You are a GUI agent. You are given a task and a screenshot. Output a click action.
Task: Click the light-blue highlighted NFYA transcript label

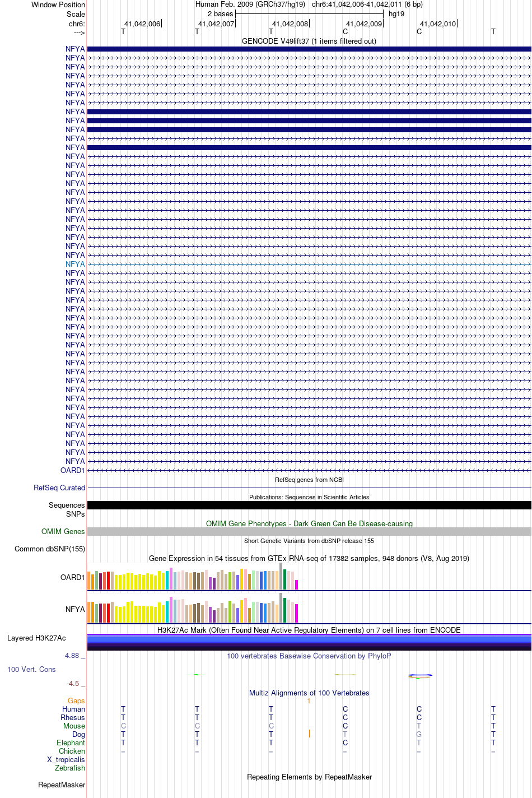(x=75, y=264)
